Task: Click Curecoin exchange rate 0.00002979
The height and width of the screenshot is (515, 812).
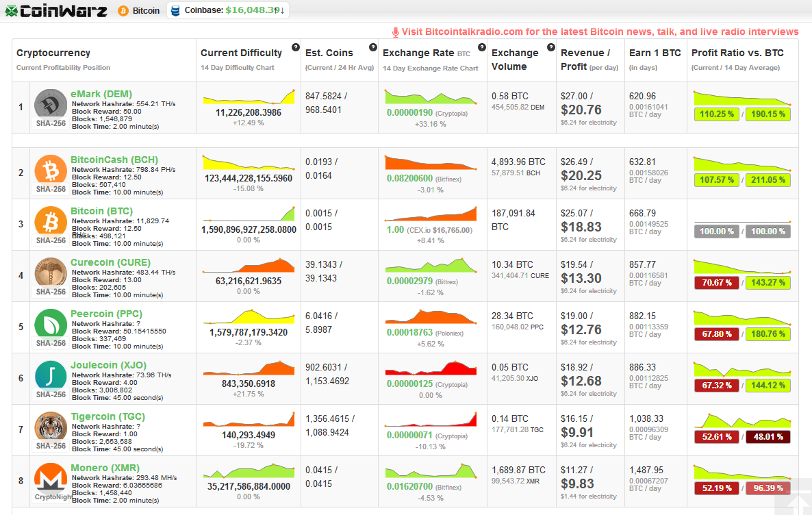Action: coord(409,281)
